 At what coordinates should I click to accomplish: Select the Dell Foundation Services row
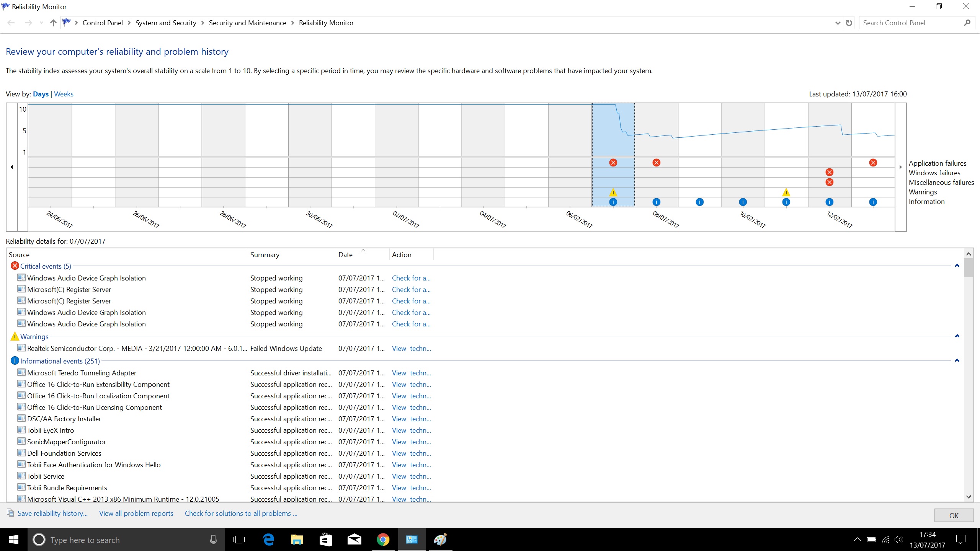[224, 453]
